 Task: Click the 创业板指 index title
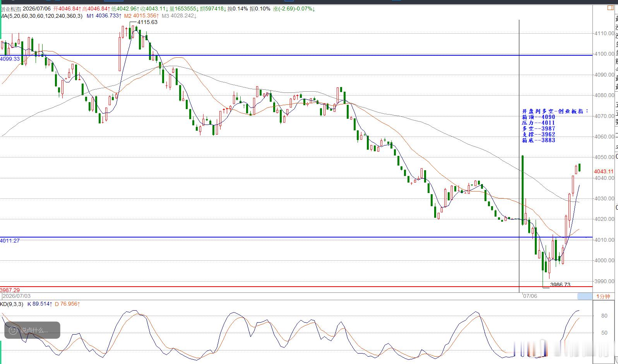pos(11,9)
